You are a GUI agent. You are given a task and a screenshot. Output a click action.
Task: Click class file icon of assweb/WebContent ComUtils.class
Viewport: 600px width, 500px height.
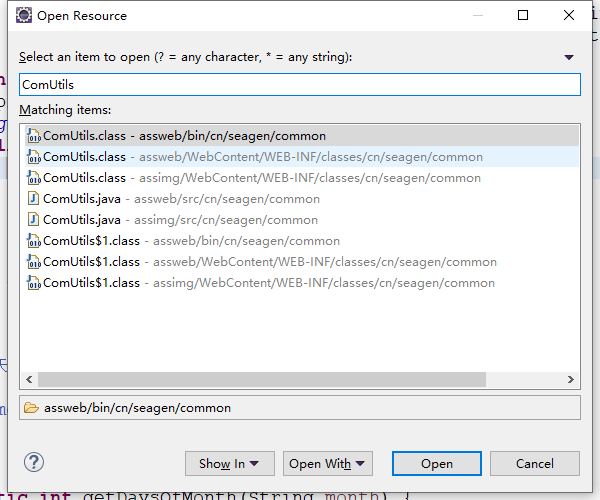coord(34,157)
